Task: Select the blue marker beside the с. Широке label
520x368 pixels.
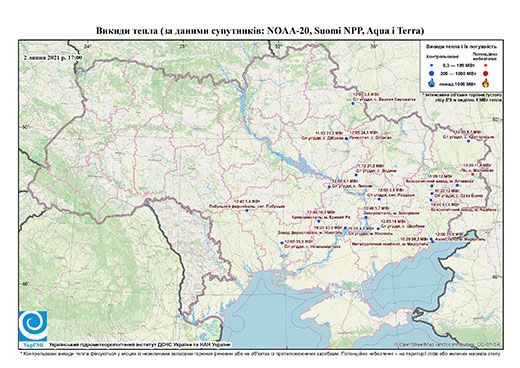Action: [378, 228]
